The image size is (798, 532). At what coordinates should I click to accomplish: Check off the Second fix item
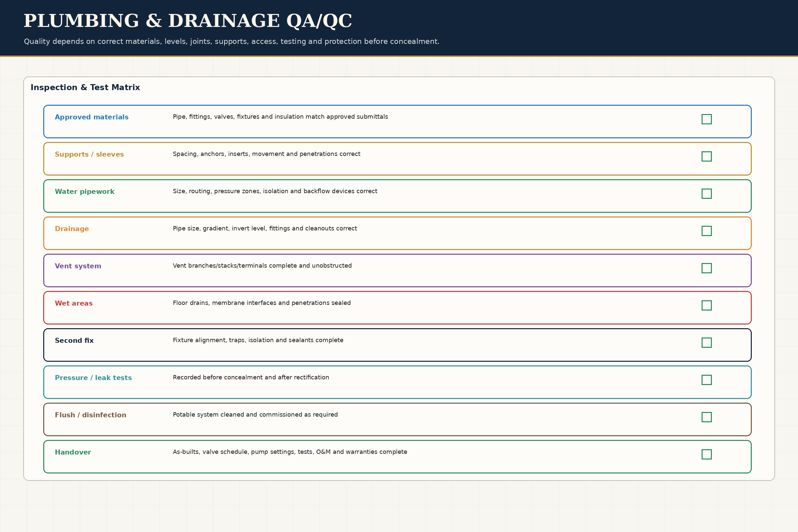click(707, 343)
